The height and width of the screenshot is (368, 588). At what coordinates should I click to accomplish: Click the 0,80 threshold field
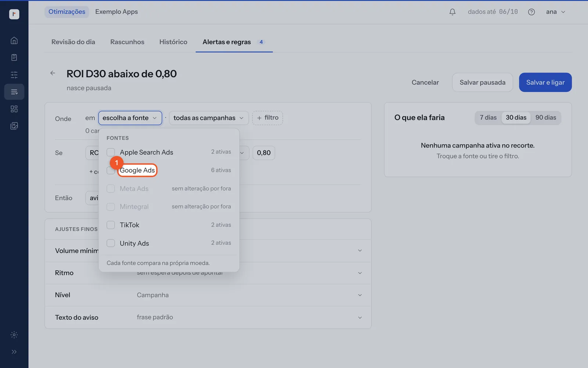pyautogui.click(x=264, y=153)
